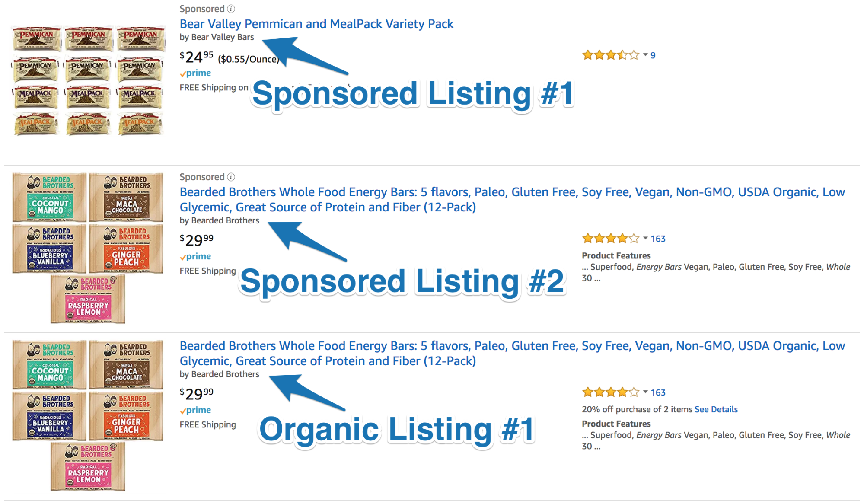
Task: Click info icon beside first Sponsored label
Action: pos(231,9)
